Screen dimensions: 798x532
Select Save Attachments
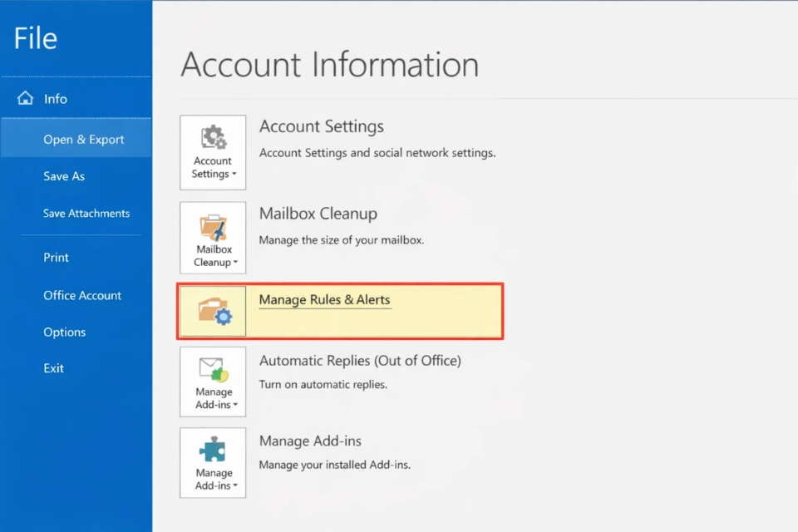click(x=86, y=213)
